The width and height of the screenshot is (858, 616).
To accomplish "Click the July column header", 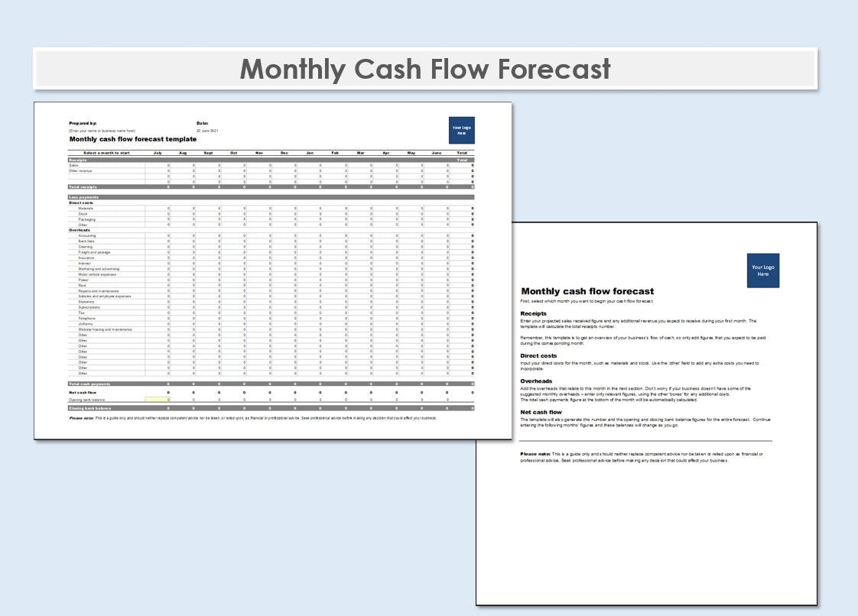I will point(158,153).
